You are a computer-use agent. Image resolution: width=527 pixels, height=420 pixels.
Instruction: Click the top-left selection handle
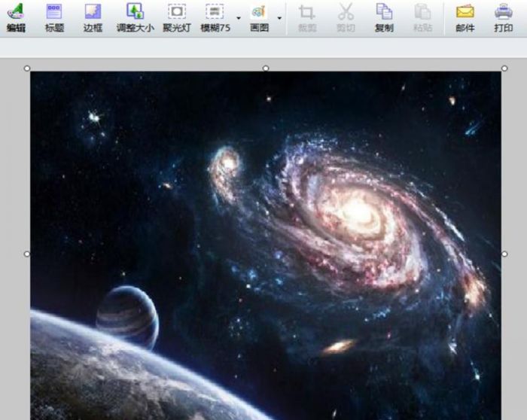click(27, 68)
